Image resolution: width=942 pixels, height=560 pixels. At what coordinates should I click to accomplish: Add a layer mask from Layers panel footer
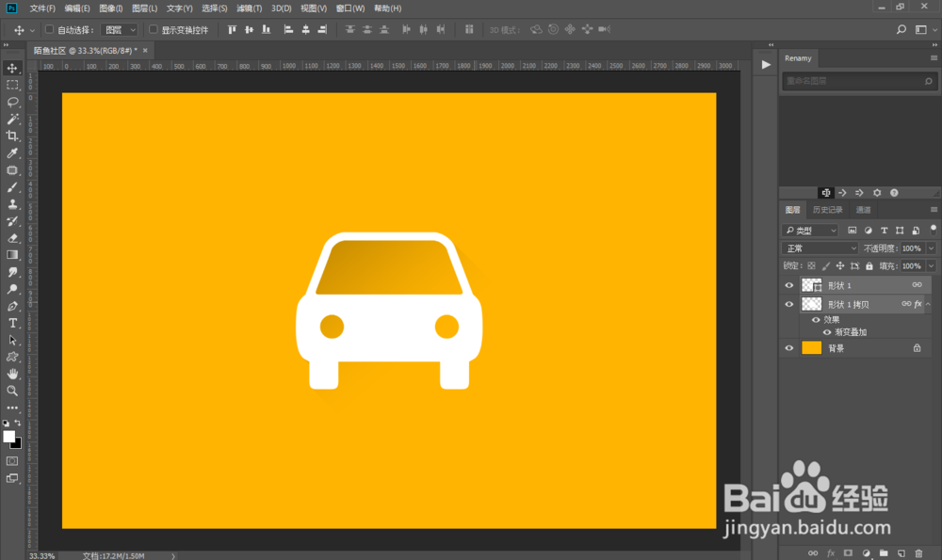click(848, 552)
